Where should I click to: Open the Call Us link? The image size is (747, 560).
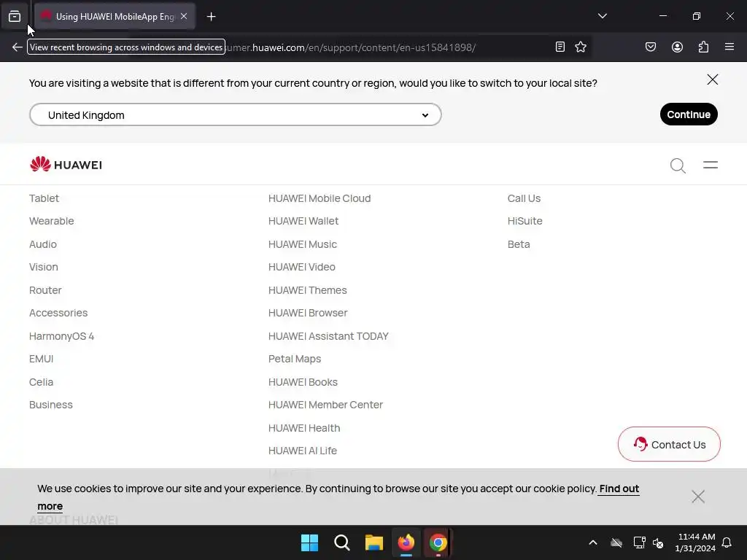click(524, 198)
